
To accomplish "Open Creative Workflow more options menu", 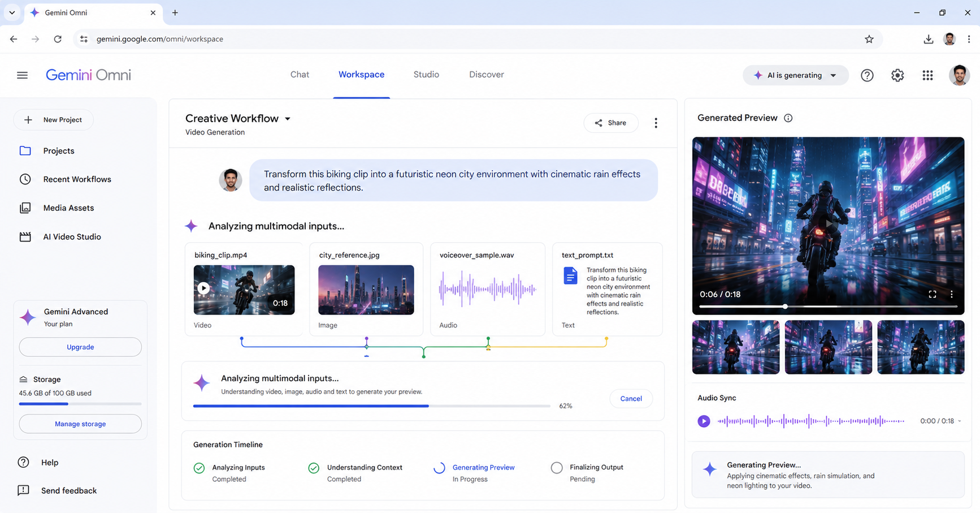I will [656, 123].
